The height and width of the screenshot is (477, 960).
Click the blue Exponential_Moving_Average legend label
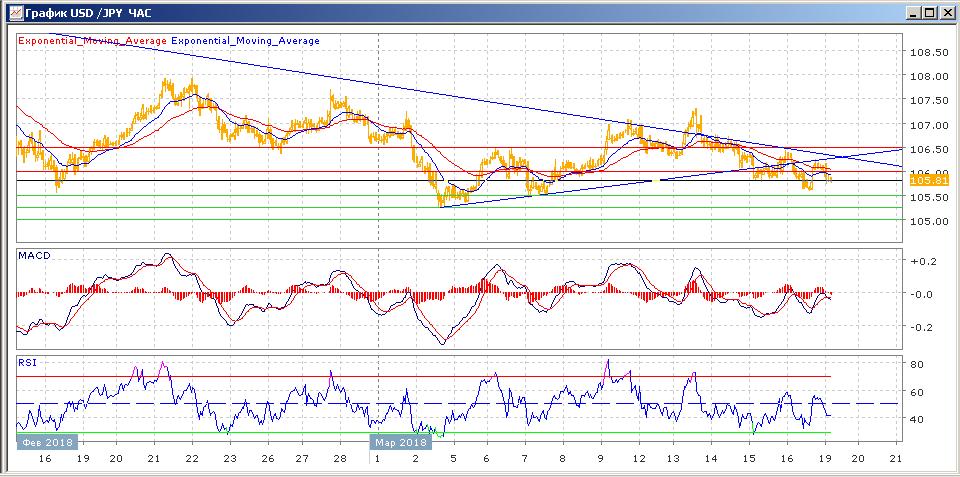(x=246, y=41)
